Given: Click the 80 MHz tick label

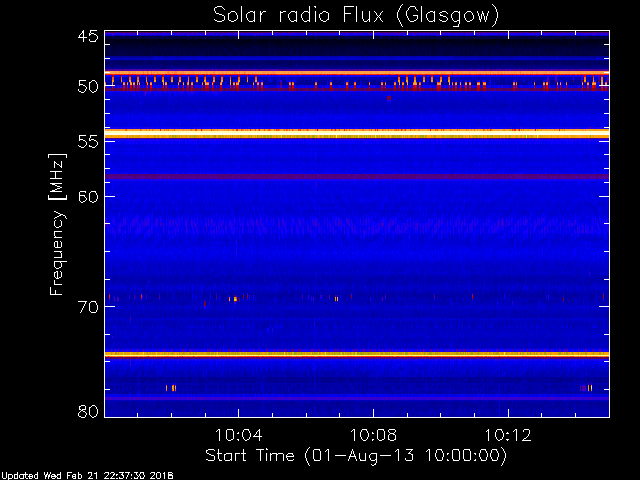Looking at the screenshot, I should (87, 411).
